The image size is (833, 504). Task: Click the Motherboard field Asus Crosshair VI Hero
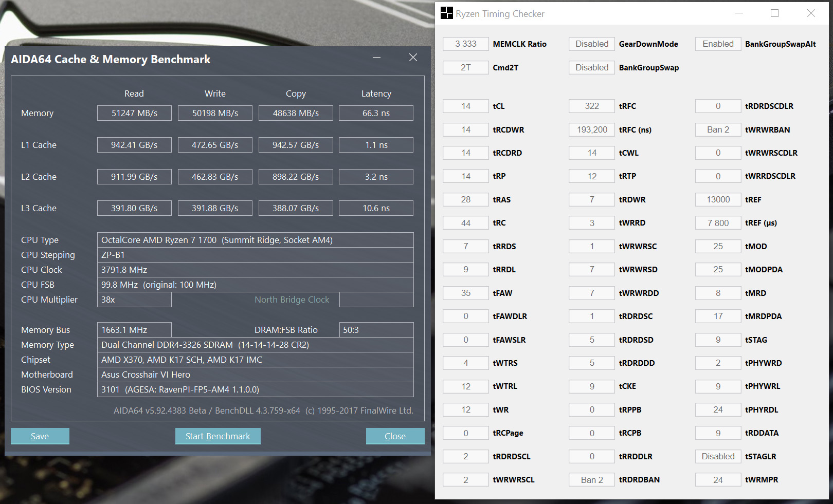[256, 375]
